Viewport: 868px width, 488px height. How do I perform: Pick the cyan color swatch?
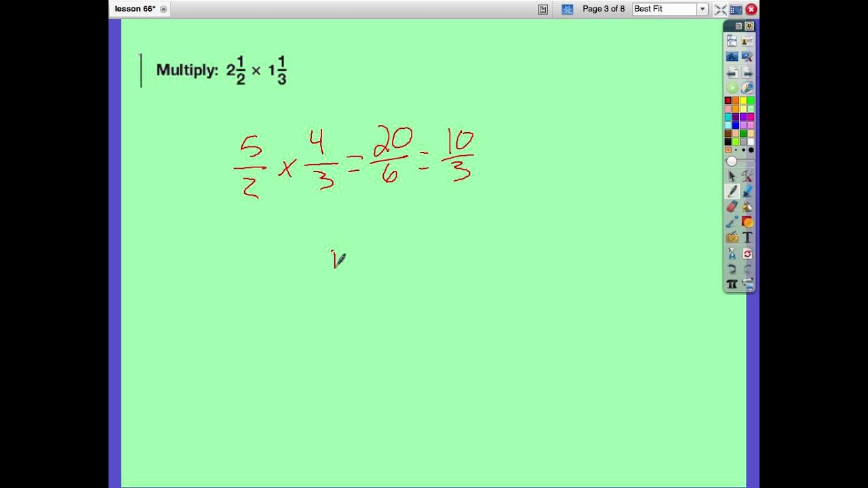tap(728, 117)
